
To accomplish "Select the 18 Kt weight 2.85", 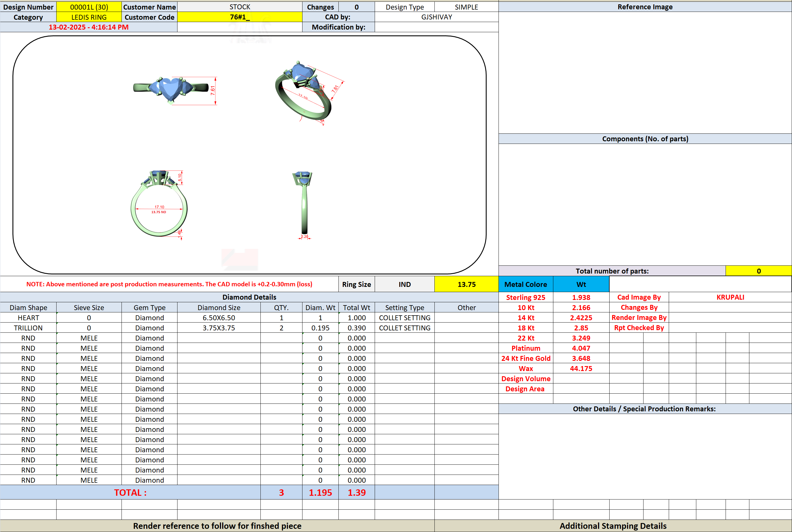I will click(581, 328).
